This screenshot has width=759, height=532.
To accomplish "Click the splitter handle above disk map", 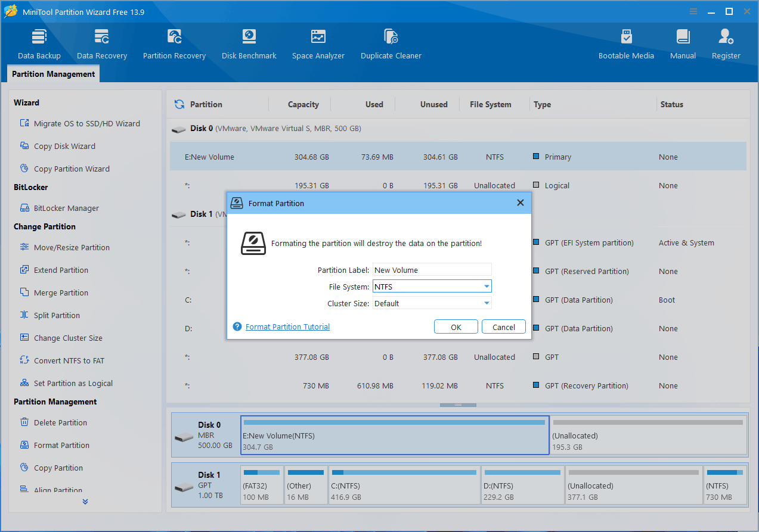I will [458, 405].
